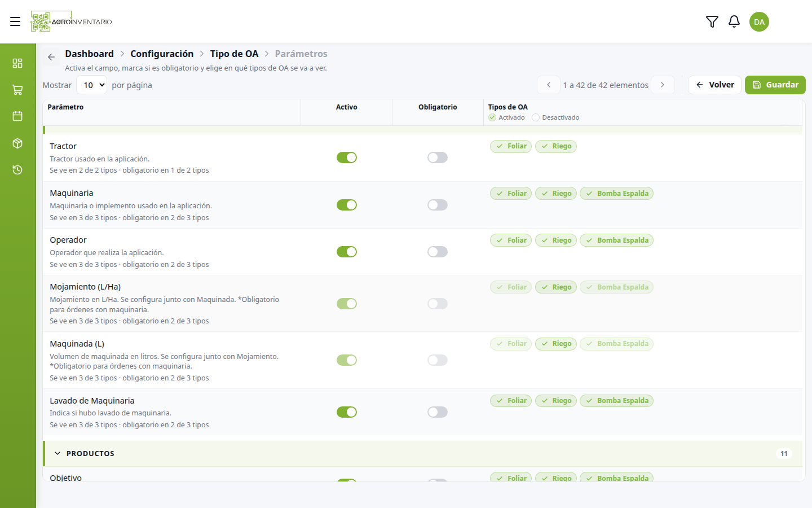Image resolution: width=812 pixels, height=508 pixels.
Task: Toggle Bomba Espalda chip for Operador
Action: (x=616, y=240)
